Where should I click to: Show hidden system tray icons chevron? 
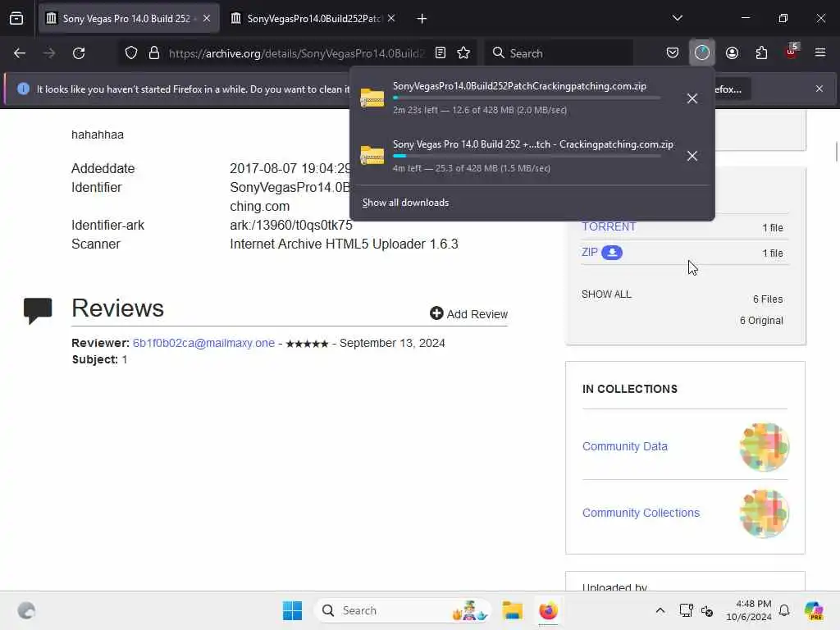point(660,610)
